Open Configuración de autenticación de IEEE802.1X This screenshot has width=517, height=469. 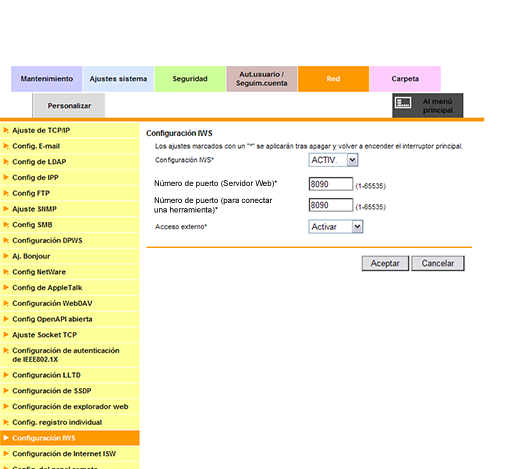pyautogui.click(x=70, y=355)
